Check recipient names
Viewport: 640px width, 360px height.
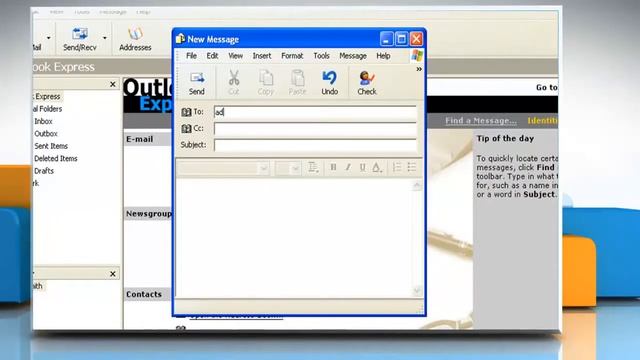coord(367,83)
